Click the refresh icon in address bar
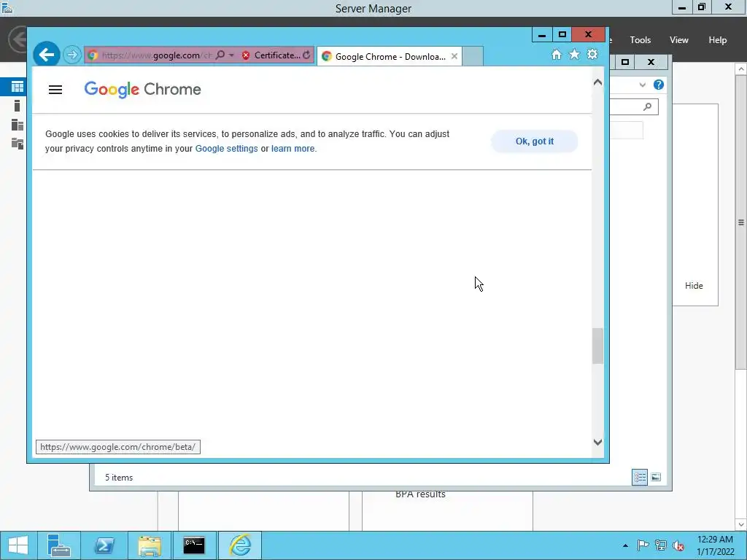Screen dimensions: 747x560 click(306, 55)
